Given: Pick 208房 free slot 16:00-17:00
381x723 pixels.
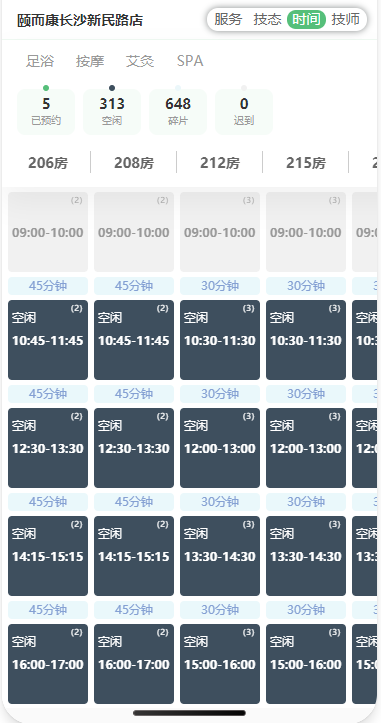Looking at the screenshot, I should (134, 664).
